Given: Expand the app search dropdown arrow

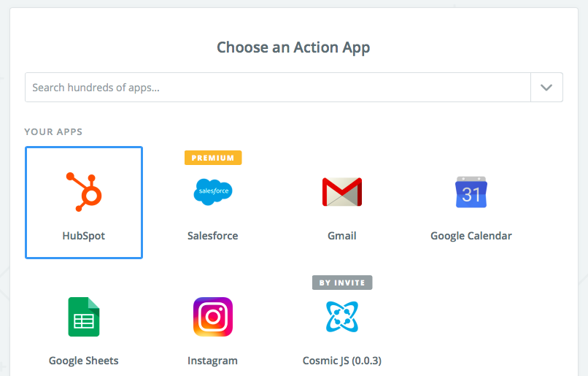Looking at the screenshot, I should coord(546,88).
